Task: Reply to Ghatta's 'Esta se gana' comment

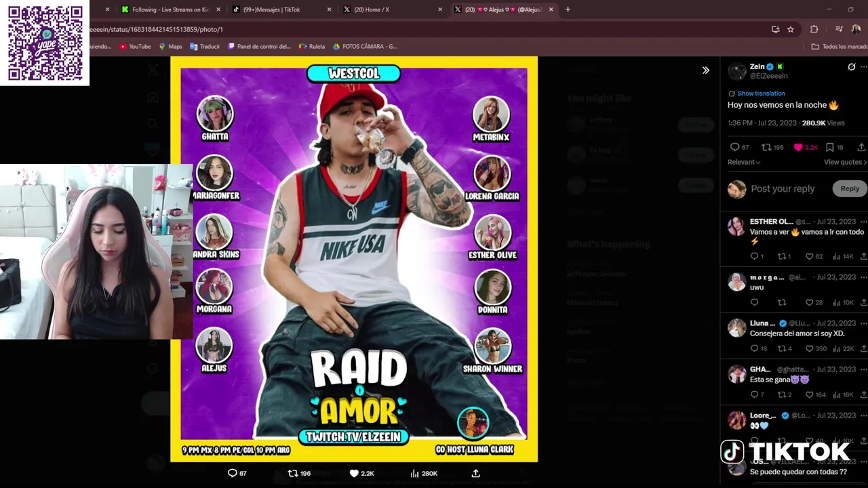Action: (x=754, y=394)
